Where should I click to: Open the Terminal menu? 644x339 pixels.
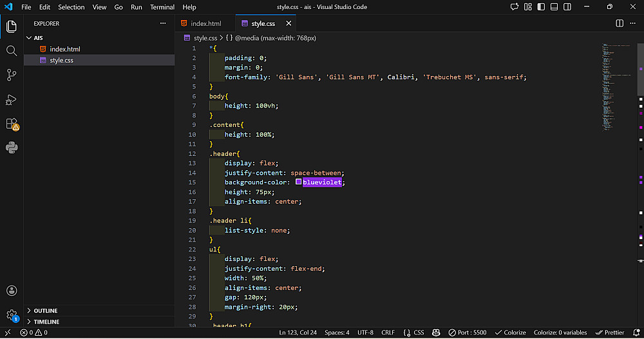162,7
